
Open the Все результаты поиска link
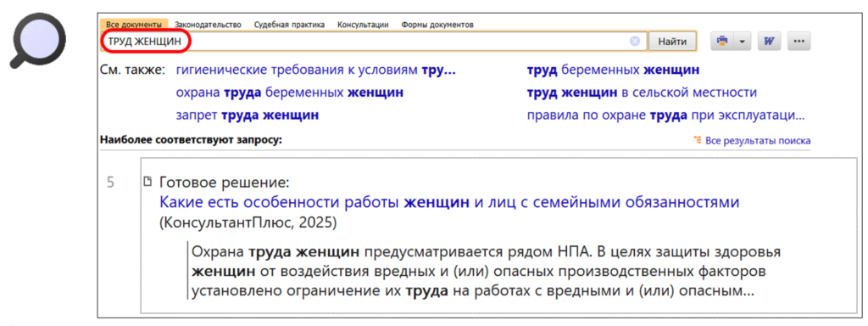757,141
